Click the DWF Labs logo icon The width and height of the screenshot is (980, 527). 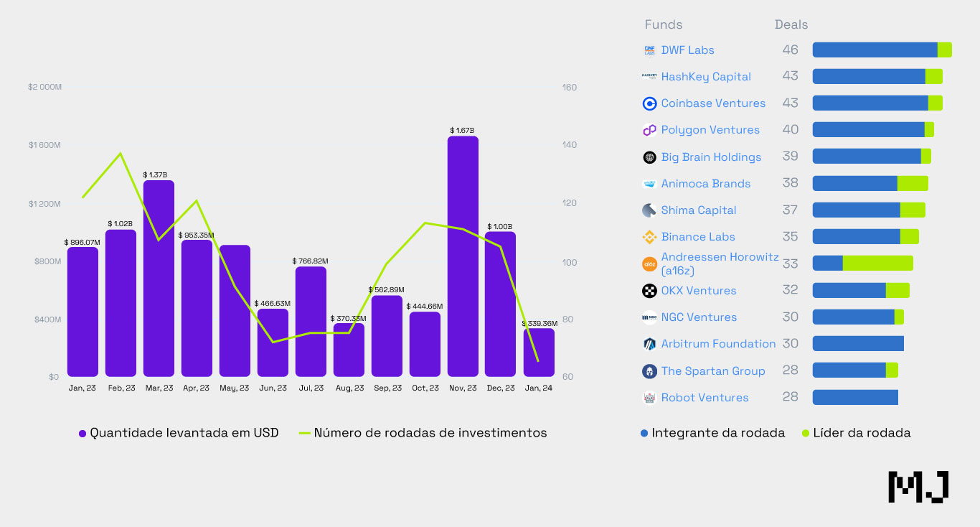[649, 50]
